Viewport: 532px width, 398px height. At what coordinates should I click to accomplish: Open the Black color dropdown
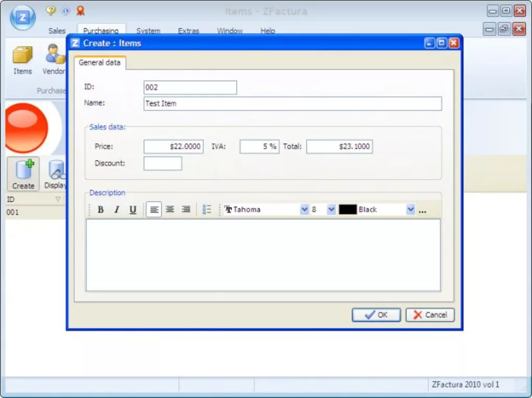coord(410,209)
